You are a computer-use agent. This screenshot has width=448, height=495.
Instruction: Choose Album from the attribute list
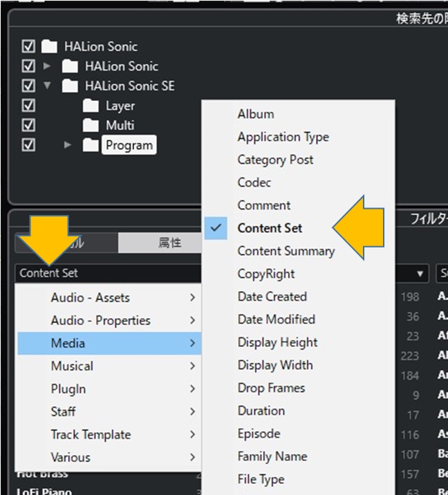[299, 114]
